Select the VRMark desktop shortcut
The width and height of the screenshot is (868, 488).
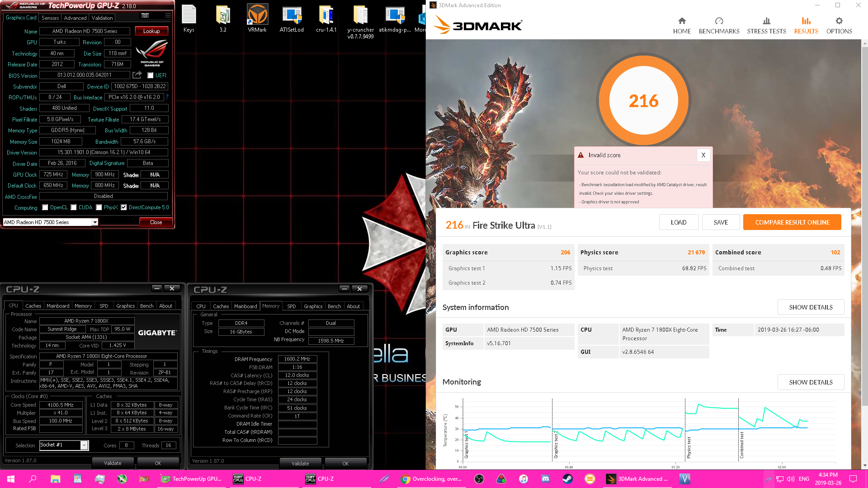click(x=257, y=19)
